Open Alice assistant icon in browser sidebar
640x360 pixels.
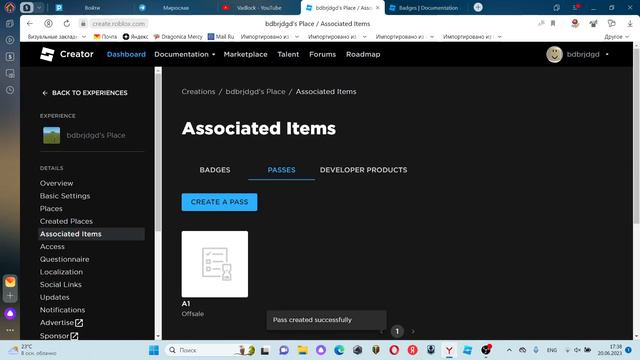[10, 313]
